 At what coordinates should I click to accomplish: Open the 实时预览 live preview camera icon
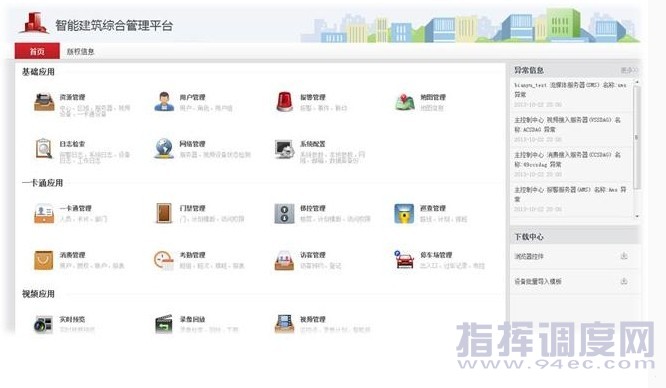click(x=44, y=324)
